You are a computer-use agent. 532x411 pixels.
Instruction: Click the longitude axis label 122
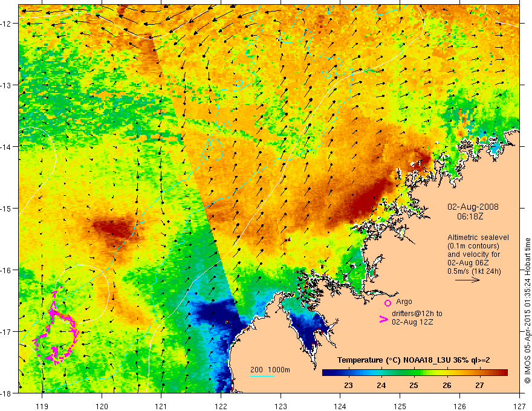click(x=221, y=406)
